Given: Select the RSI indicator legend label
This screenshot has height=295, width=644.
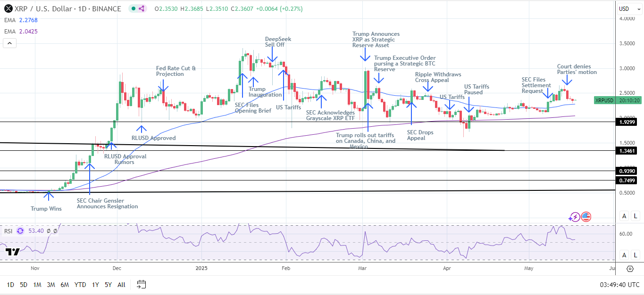Looking at the screenshot, I should click(9, 230).
